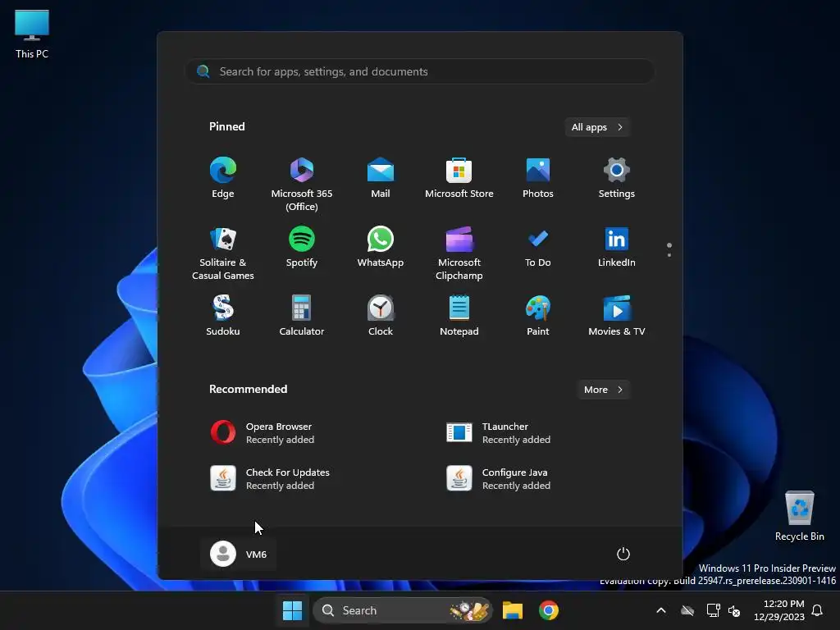Launch the Sudoku game
This screenshot has width=840, height=630.
point(223,316)
